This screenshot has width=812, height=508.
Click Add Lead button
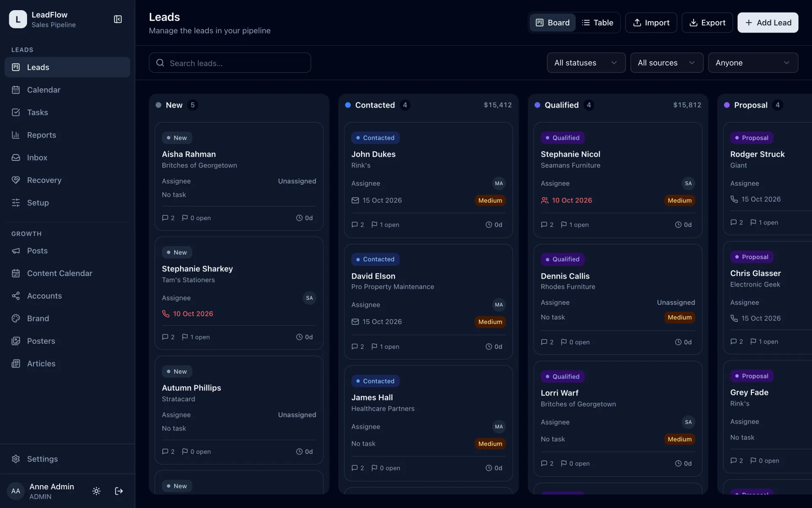click(768, 22)
